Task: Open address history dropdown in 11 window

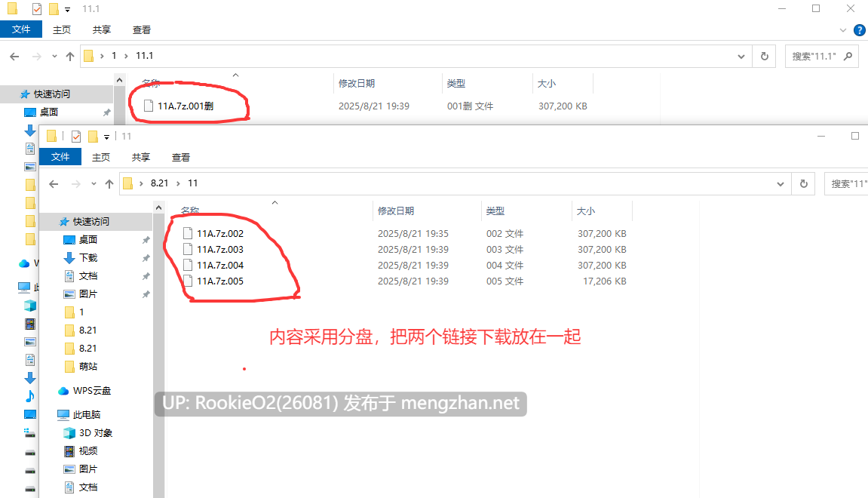Action: (781, 184)
